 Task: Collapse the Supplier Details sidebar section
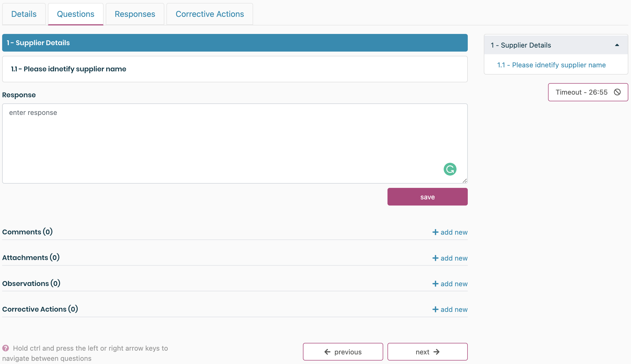(617, 45)
